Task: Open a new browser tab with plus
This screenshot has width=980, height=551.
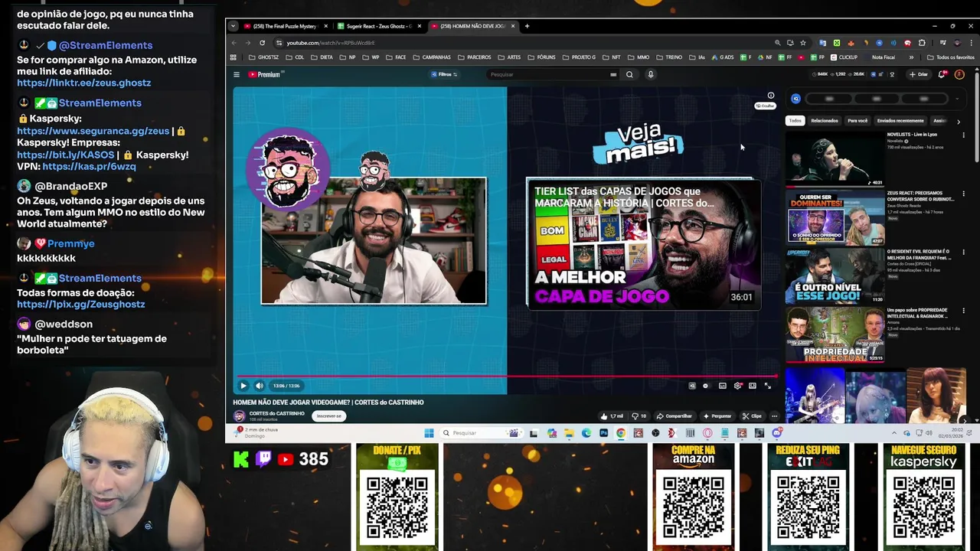Action: coord(527,26)
